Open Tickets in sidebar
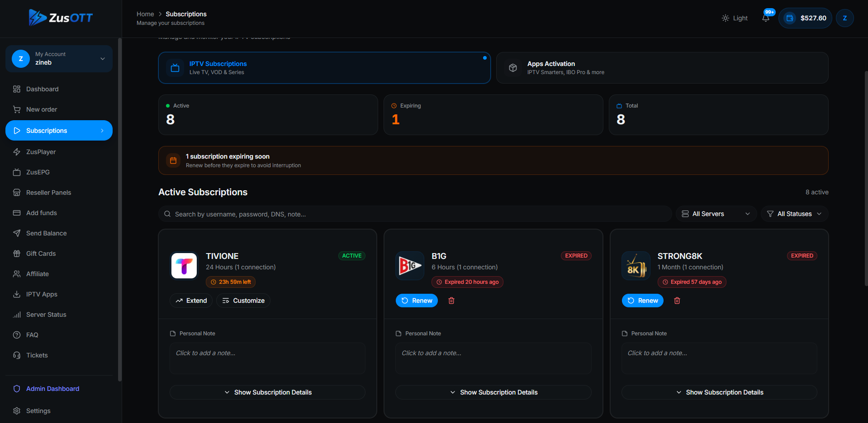Screen dimensions: 868x423 59,355
